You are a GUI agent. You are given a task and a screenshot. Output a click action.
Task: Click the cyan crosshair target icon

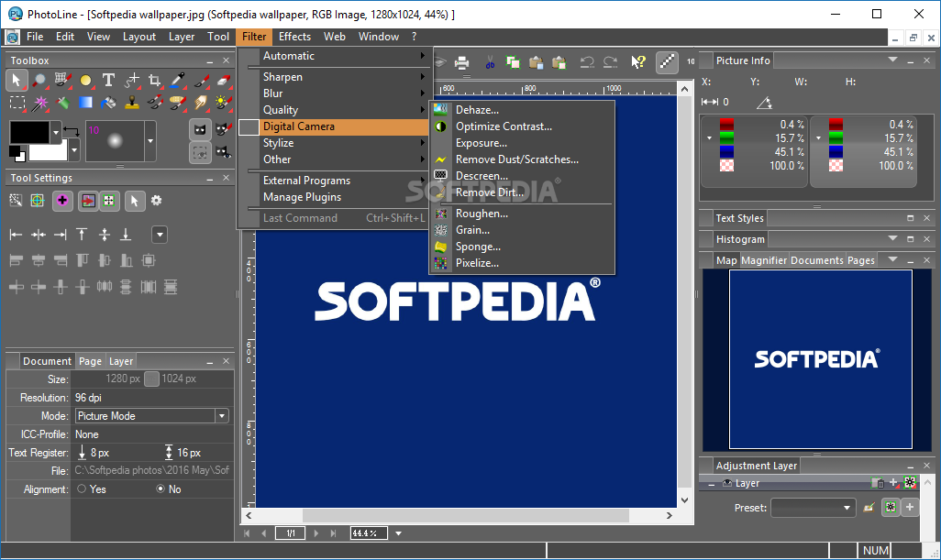(x=38, y=200)
